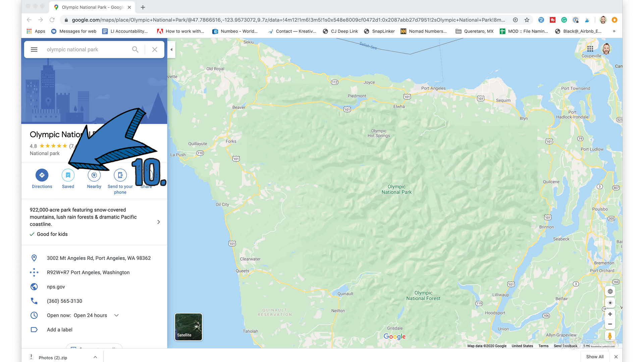
Task: Close the Olympic National Park tab
Action: coord(129,7)
